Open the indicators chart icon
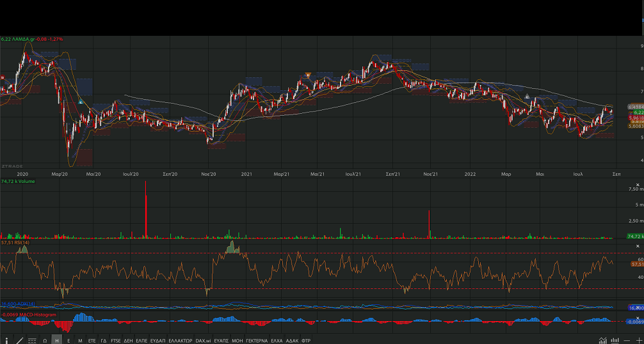 point(603,340)
